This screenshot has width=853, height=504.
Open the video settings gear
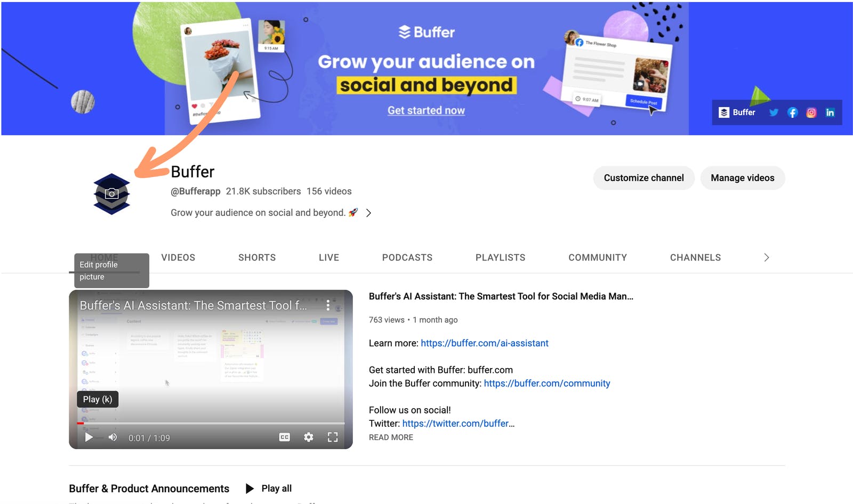coord(309,437)
